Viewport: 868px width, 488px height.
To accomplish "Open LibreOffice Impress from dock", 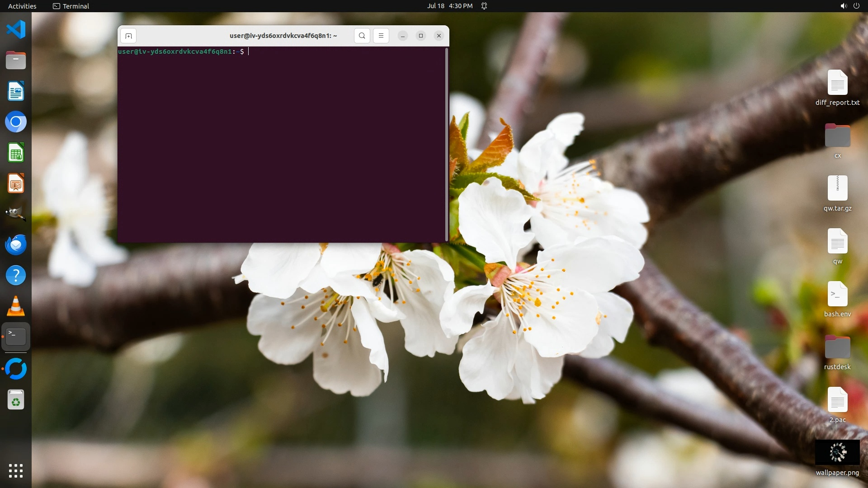I will click(x=16, y=183).
